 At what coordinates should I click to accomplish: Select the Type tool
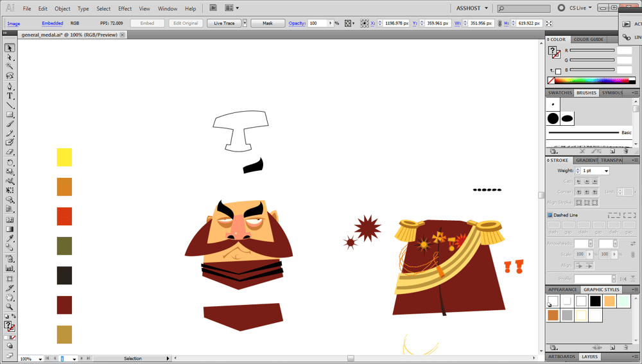coord(10,96)
